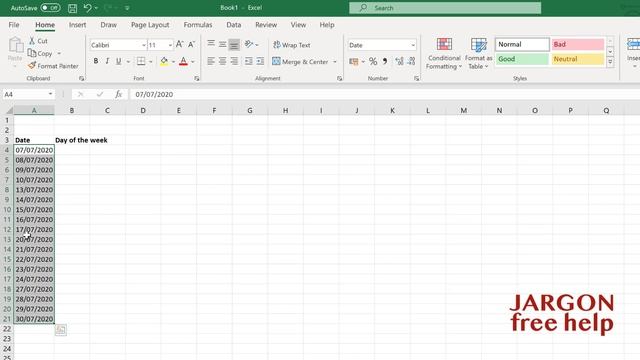Increase font size with larger A icon
Image resolution: width=640 pixels, height=360 pixels.
179,44
